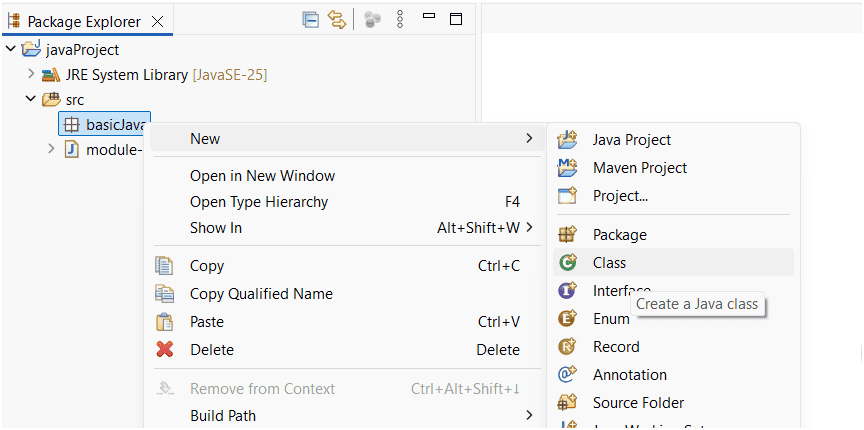The height and width of the screenshot is (430, 864).
Task: Click the arrow beside New
Action: point(529,138)
